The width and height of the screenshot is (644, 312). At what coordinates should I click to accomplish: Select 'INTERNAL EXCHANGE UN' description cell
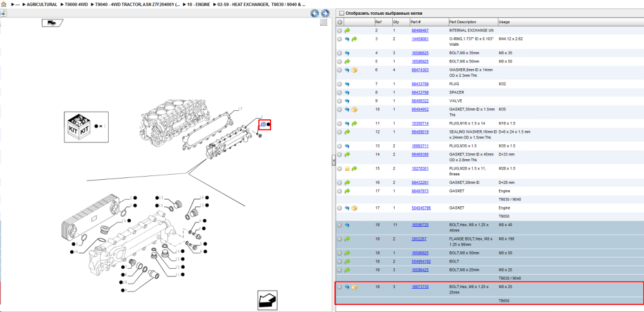click(471, 30)
